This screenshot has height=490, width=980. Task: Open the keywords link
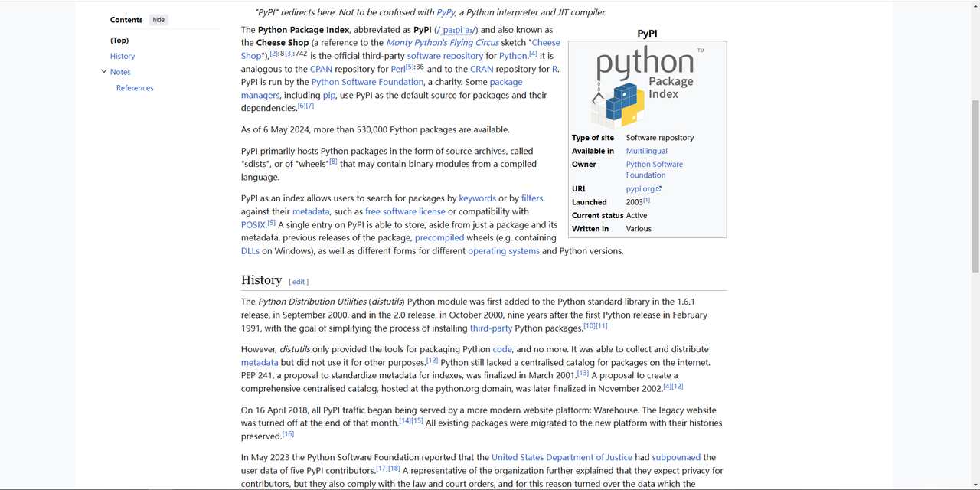point(478,198)
